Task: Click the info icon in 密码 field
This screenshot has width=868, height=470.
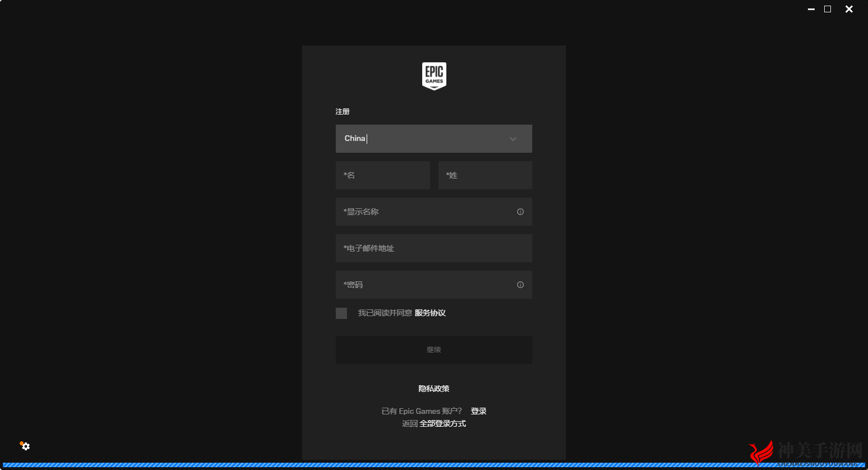Action: pos(520,285)
